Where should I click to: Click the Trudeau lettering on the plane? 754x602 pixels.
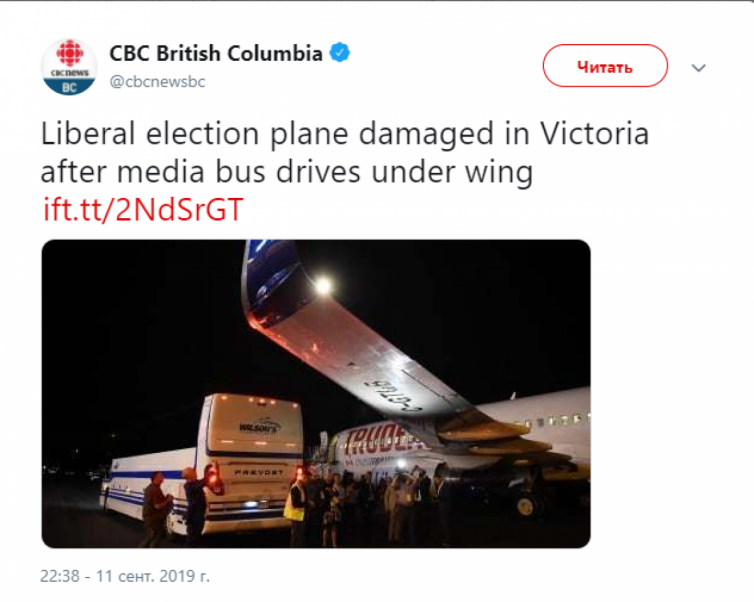click(382, 438)
